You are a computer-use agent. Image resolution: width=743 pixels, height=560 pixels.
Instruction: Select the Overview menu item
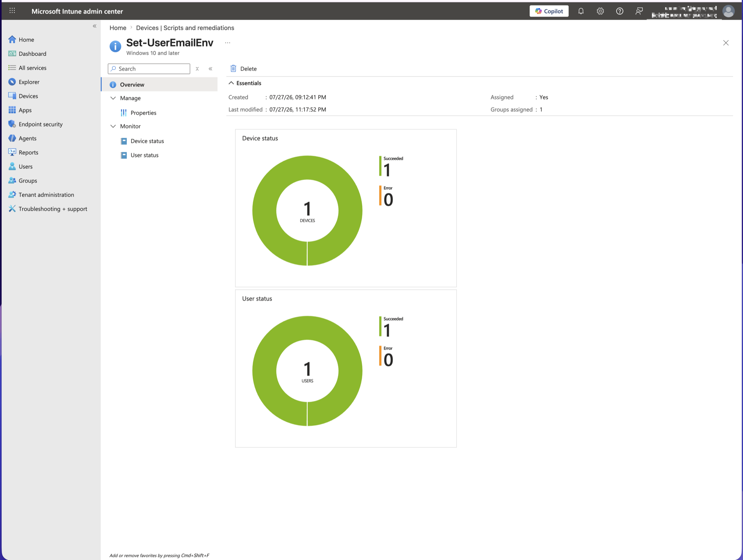click(159, 84)
